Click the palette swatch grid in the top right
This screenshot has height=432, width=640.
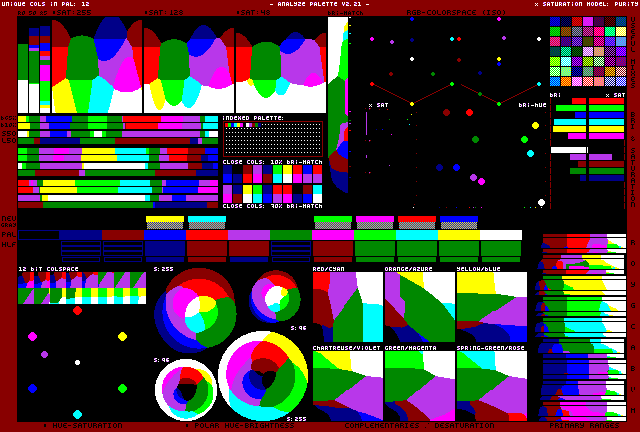[x=587, y=52]
